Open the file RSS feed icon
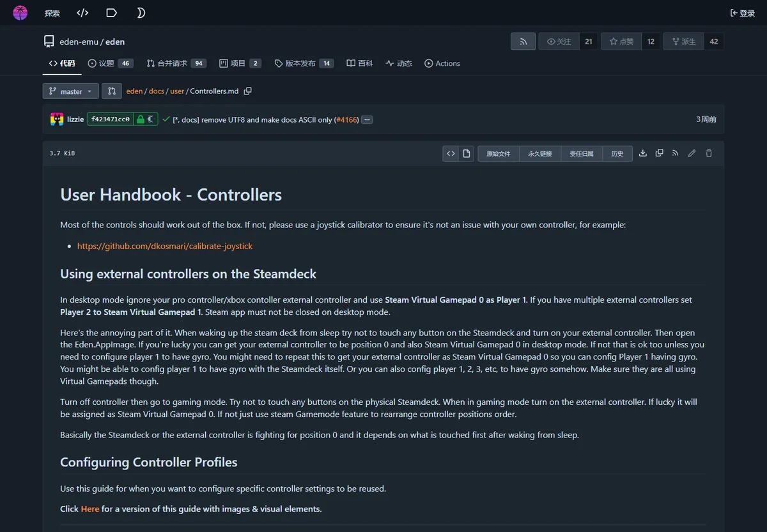The height and width of the screenshot is (532, 767). coord(675,153)
